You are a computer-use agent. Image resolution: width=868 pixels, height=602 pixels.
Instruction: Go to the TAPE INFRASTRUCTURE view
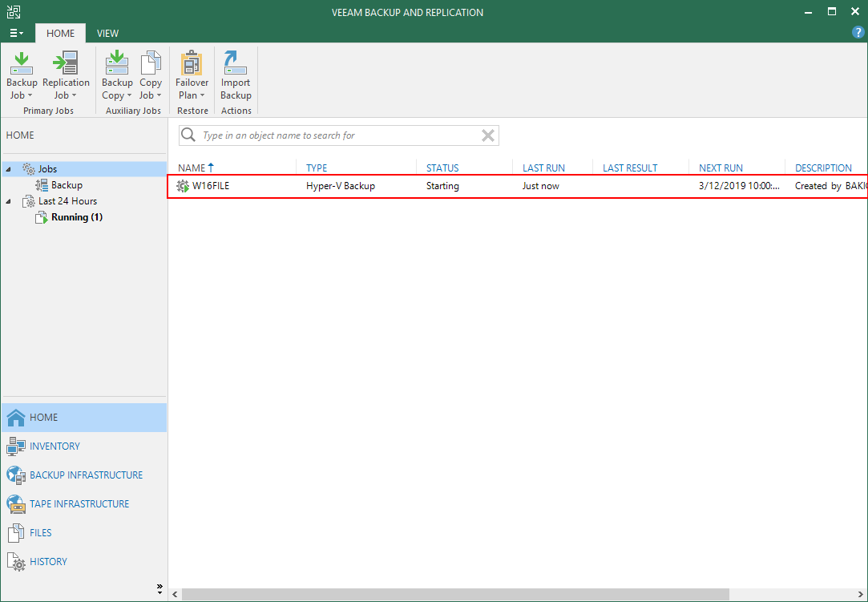79,504
